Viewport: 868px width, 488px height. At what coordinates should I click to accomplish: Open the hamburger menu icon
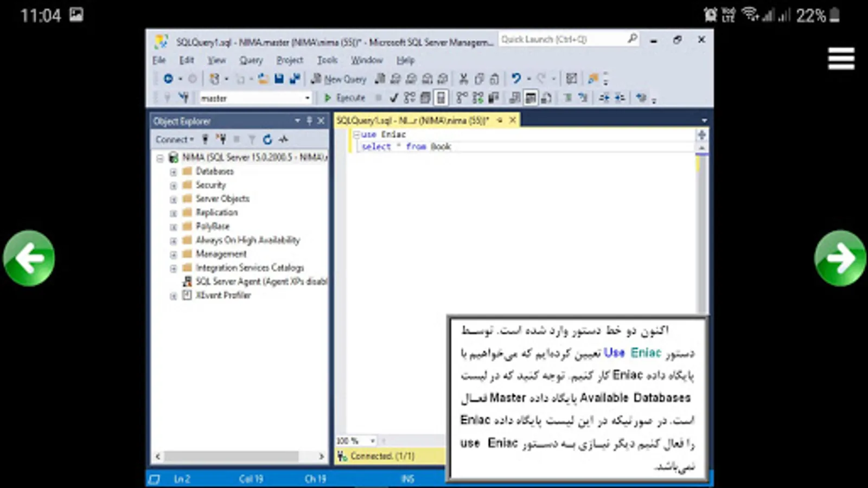point(841,59)
